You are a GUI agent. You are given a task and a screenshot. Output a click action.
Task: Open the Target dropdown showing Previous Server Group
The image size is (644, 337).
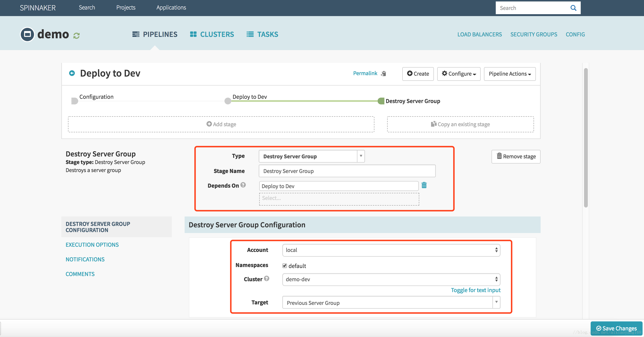pos(391,302)
